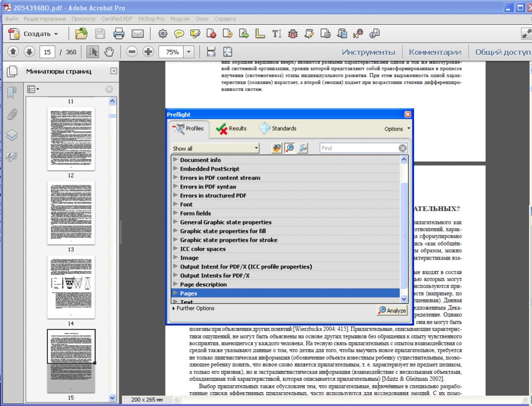This screenshot has width=532, height=406.
Task: Expand the Pages group arrow
Action: [x=175, y=293]
